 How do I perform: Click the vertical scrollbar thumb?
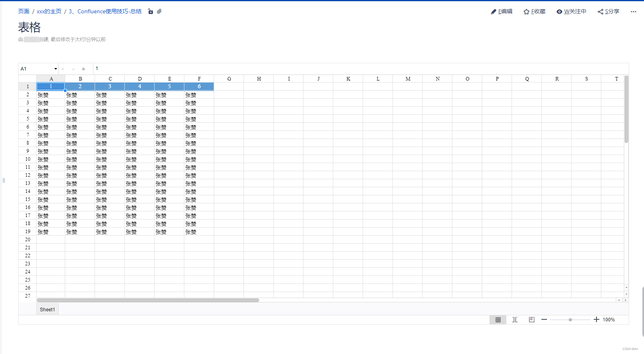pyautogui.click(x=626, y=109)
